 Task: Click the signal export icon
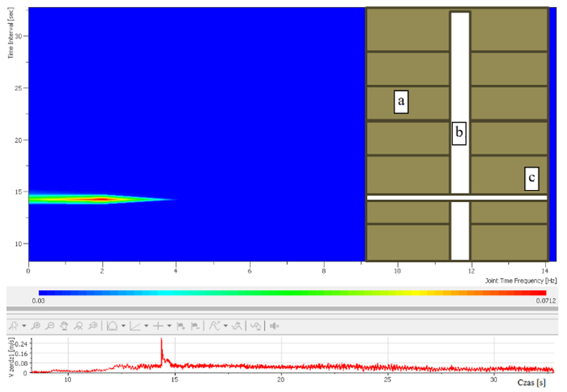[255, 326]
